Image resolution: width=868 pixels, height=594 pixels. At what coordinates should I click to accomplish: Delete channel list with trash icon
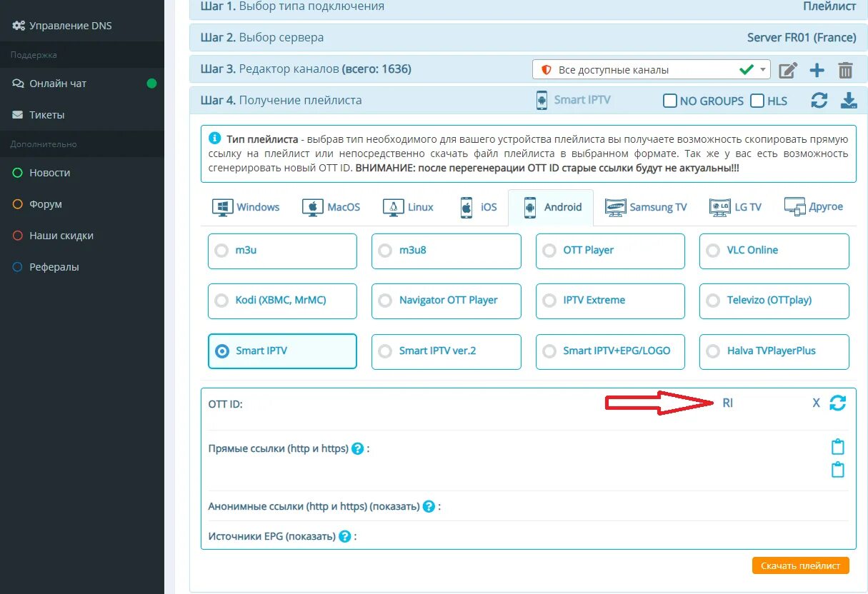tap(845, 70)
